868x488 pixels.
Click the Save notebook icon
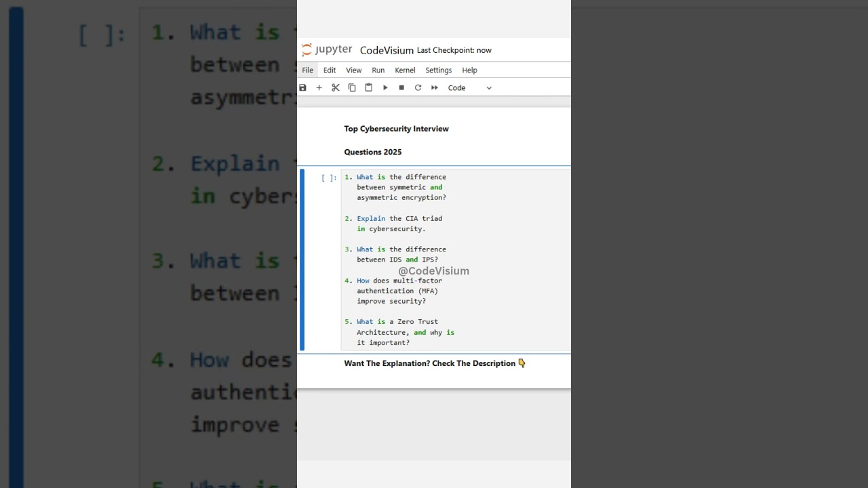click(x=303, y=87)
